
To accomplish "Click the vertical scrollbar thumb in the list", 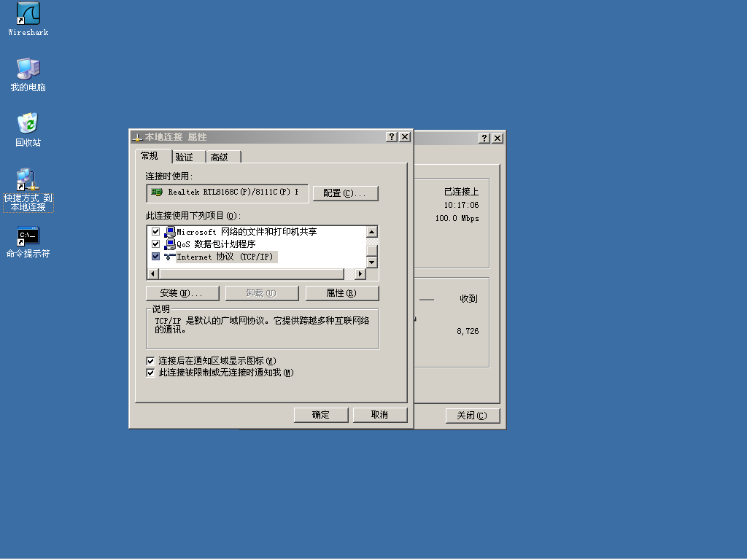I will click(372, 251).
